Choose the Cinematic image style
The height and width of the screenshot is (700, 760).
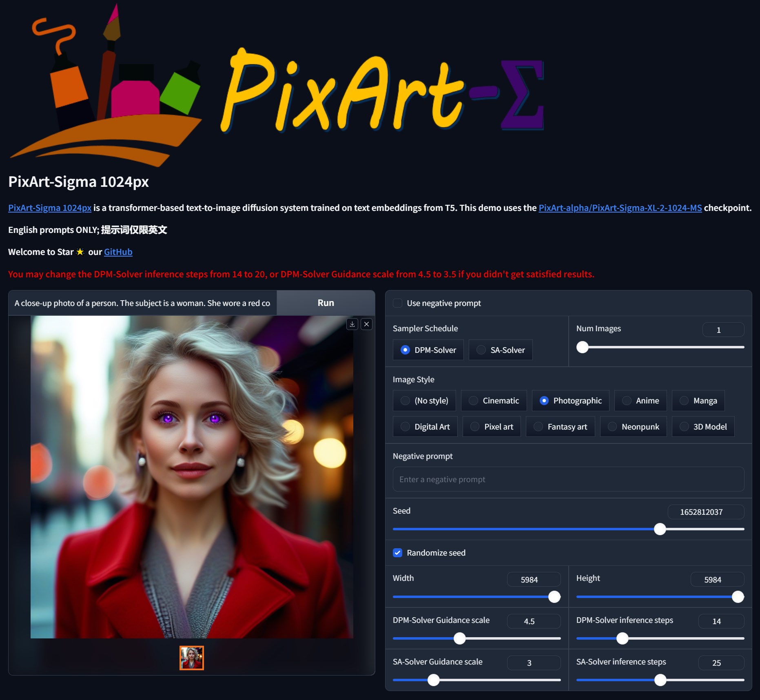tap(494, 401)
